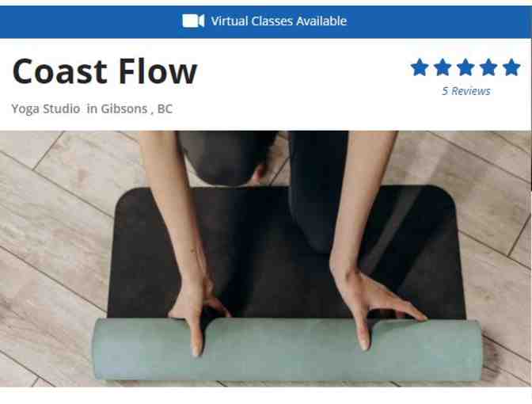Click the fourth rating star
The image size is (532, 404).
tap(489, 67)
